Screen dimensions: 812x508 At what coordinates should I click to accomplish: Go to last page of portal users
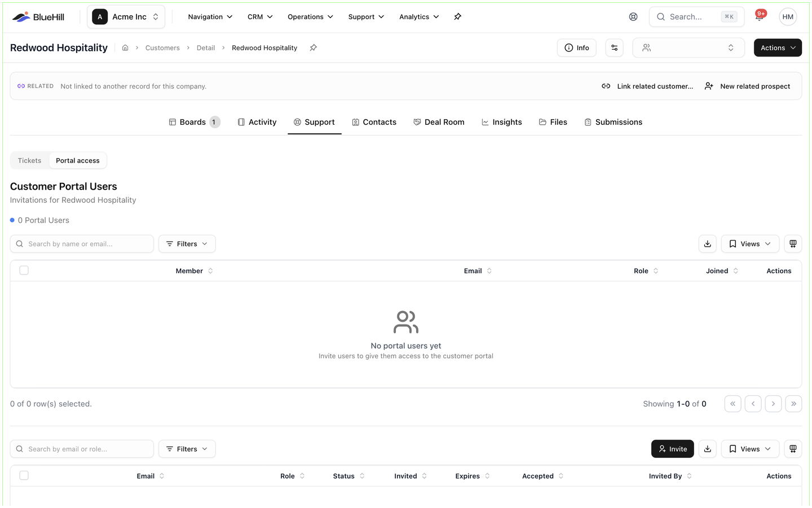[793, 404]
